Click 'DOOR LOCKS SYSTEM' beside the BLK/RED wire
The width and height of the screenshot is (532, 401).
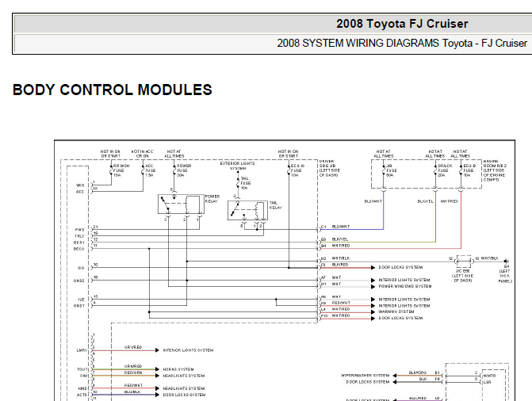[400, 267]
